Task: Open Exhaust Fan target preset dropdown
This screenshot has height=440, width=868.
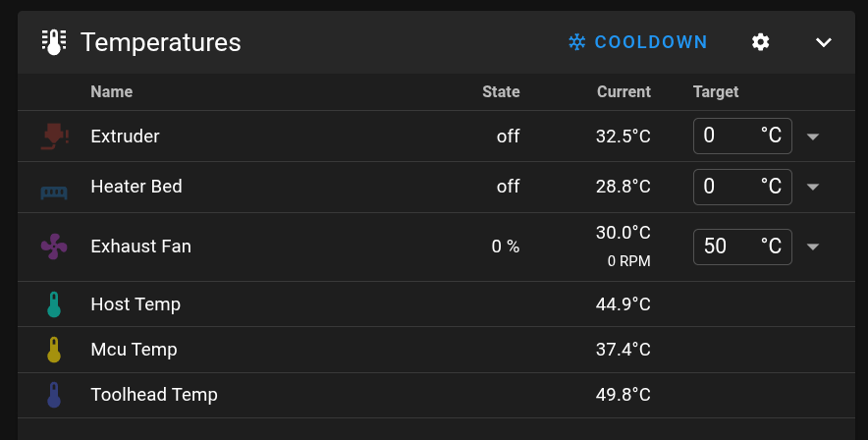Action: 813,247
